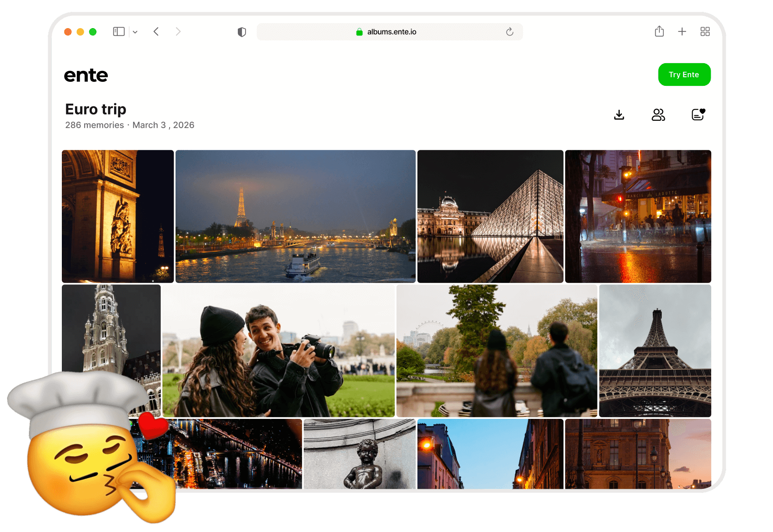This screenshot has width=773, height=532.
Task: Minimize the window with yellow button
Action: point(80,32)
